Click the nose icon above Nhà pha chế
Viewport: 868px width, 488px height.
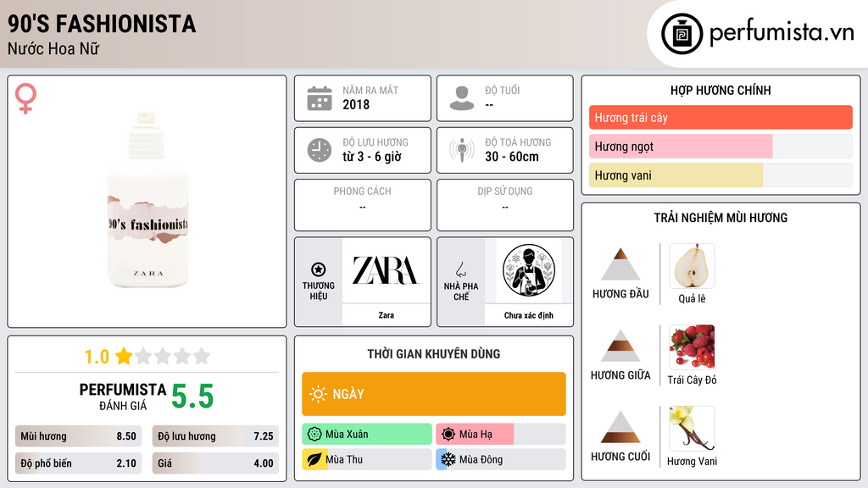(x=460, y=269)
